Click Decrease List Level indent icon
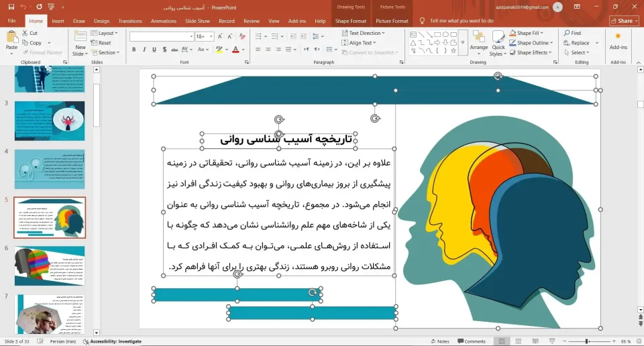This screenshot has width=644, height=346. coord(293,36)
